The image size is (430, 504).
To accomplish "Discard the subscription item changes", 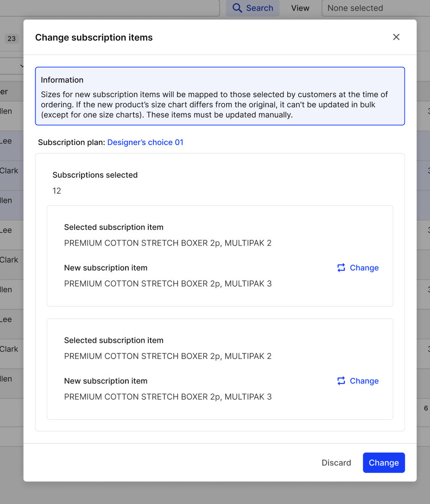I will (336, 463).
